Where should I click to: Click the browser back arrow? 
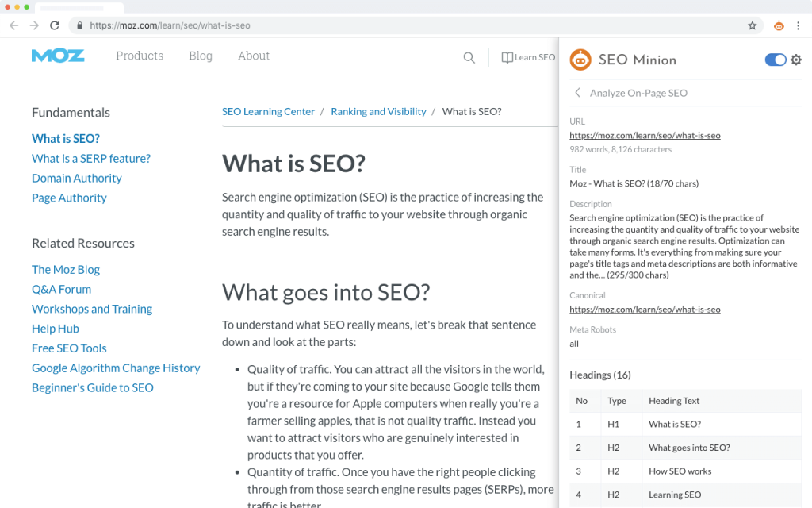(13, 25)
